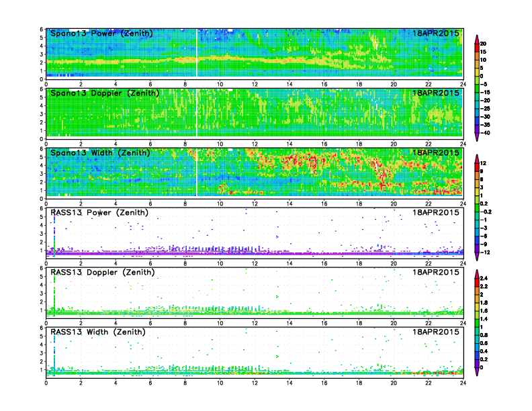Click the "-12" label on the middle colorbar
Image resolution: width=532 pixels, height=411 pixels.
click(485, 253)
